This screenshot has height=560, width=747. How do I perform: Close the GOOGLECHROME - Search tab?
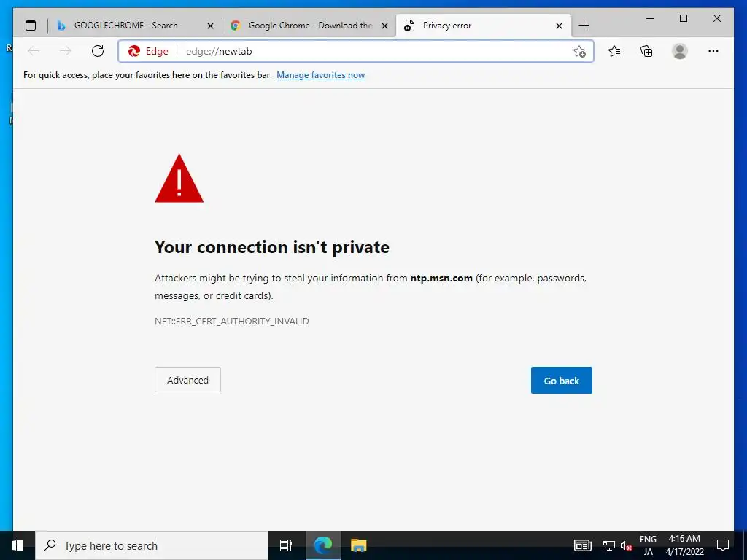pyautogui.click(x=210, y=26)
